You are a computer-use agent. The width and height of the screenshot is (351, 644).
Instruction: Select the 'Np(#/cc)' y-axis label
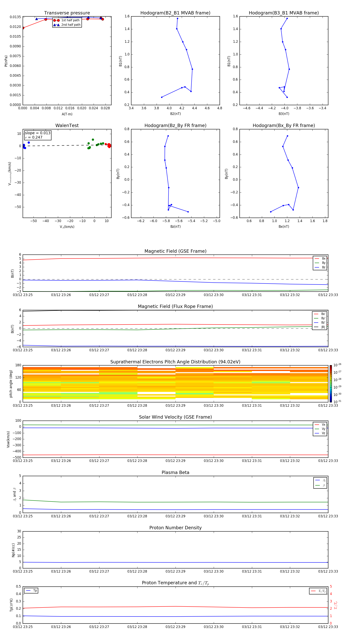tap(13, 550)
